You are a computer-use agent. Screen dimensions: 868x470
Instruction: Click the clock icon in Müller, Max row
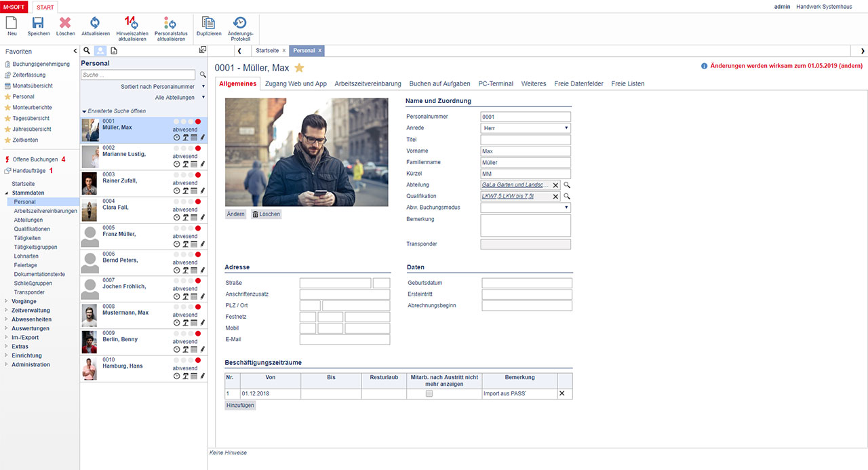coord(177,138)
